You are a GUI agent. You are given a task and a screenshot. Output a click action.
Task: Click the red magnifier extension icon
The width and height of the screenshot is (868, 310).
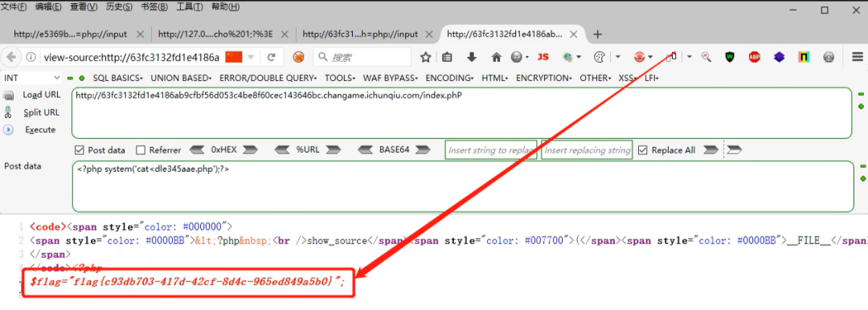tap(706, 56)
